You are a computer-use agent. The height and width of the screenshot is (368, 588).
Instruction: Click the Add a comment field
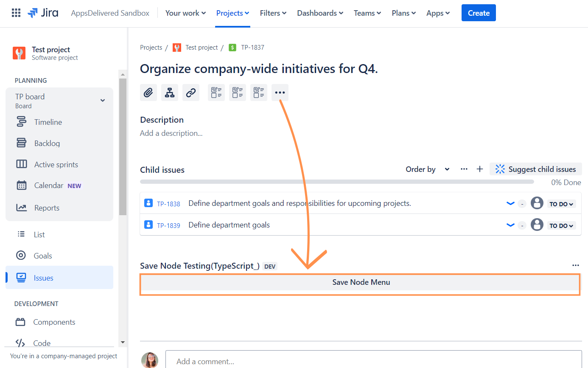click(373, 361)
